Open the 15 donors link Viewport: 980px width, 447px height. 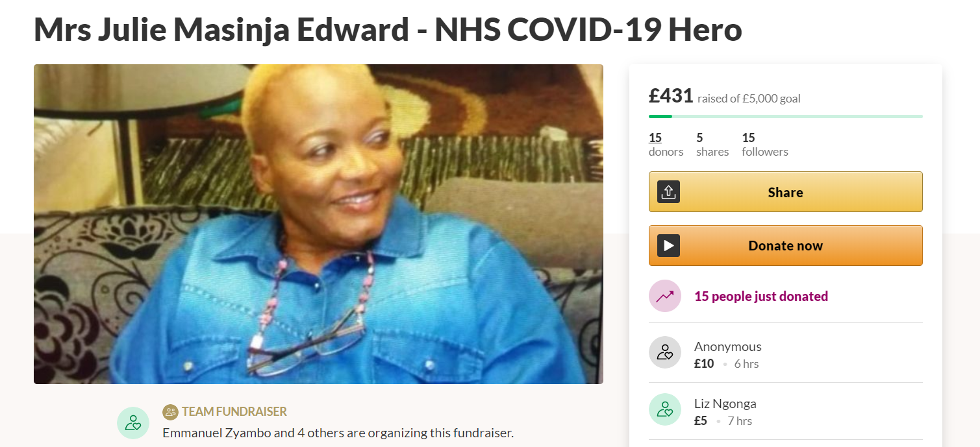(x=666, y=145)
